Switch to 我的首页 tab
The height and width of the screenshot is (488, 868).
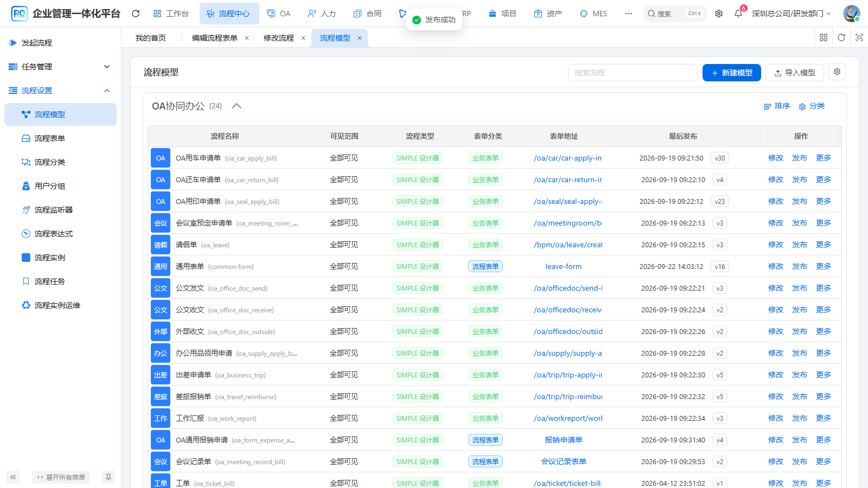151,38
